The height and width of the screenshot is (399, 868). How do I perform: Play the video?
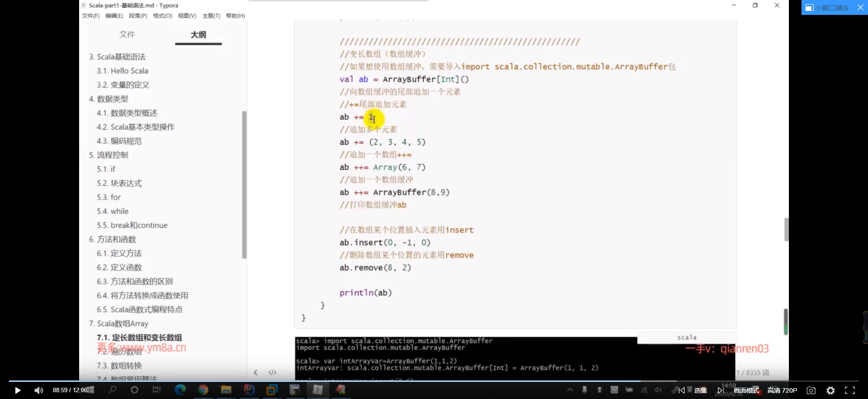(18, 390)
